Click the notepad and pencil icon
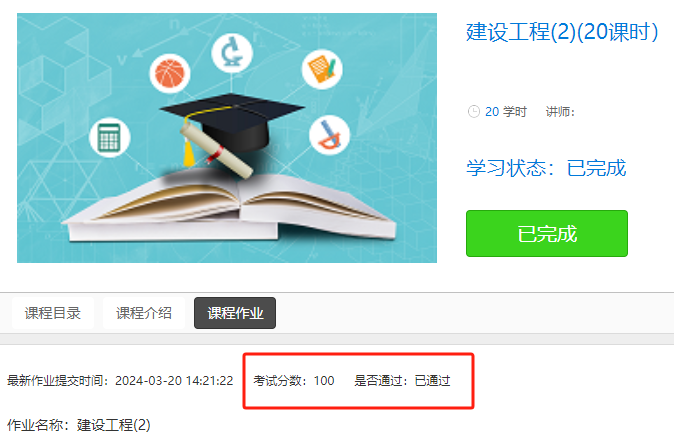The image size is (674, 443). point(322,69)
